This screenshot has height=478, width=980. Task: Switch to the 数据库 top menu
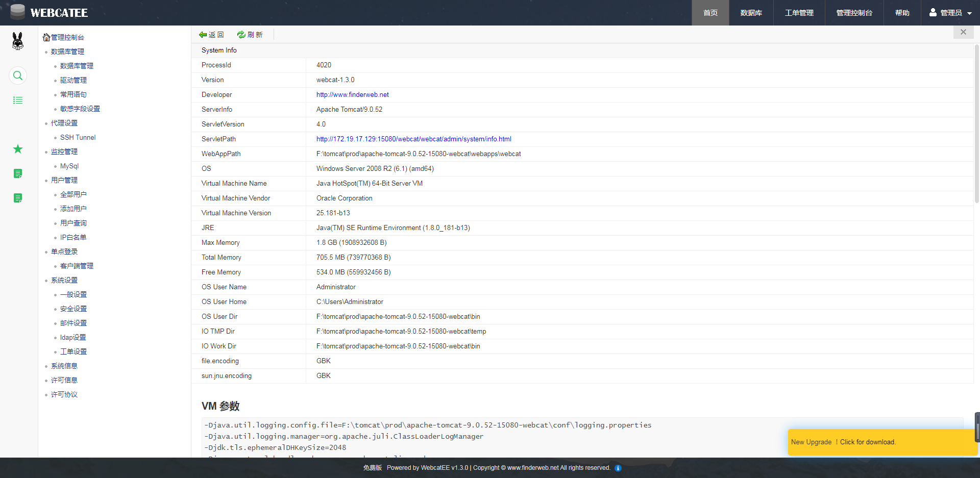tap(751, 13)
